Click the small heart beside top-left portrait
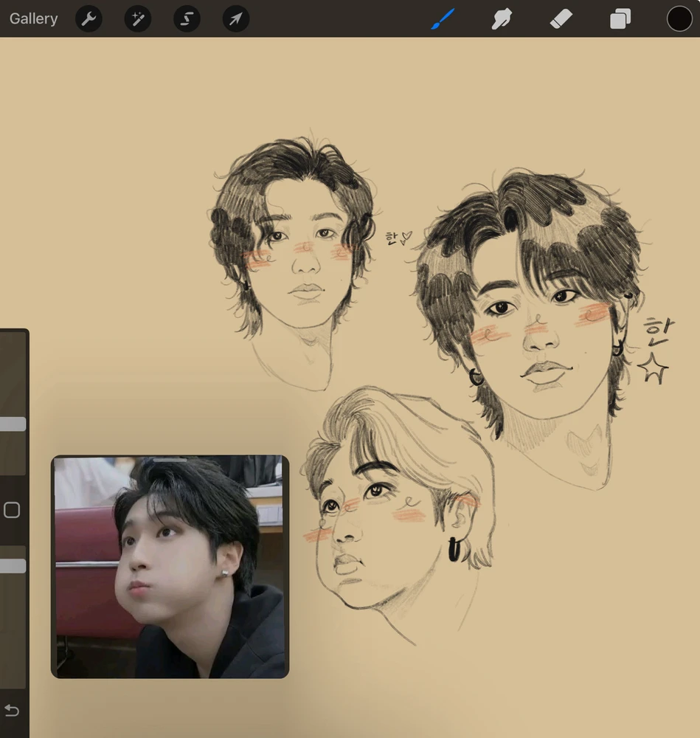Screen dimensions: 700x738 click(406, 238)
